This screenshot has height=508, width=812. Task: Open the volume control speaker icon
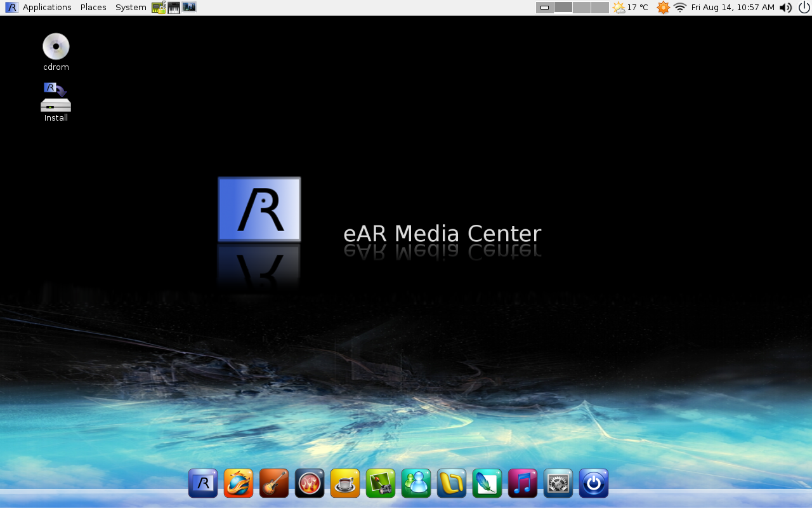(785, 8)
